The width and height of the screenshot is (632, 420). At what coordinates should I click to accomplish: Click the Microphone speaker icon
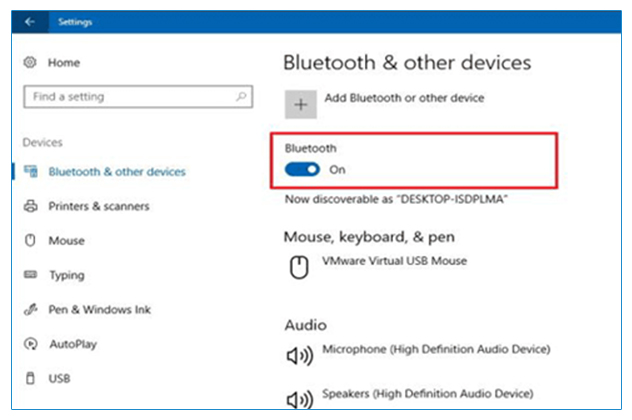point(299,356)
